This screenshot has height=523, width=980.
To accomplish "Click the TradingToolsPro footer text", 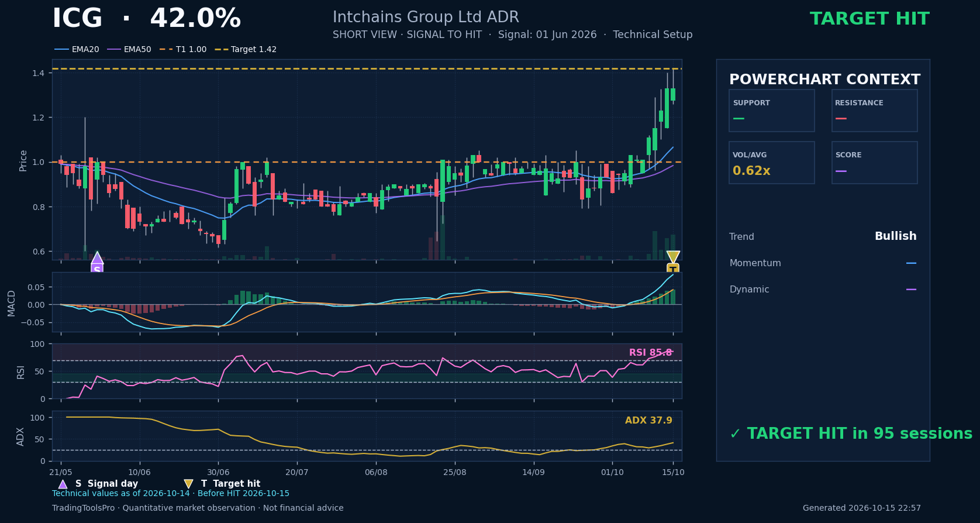I will (x=198, y=508).
